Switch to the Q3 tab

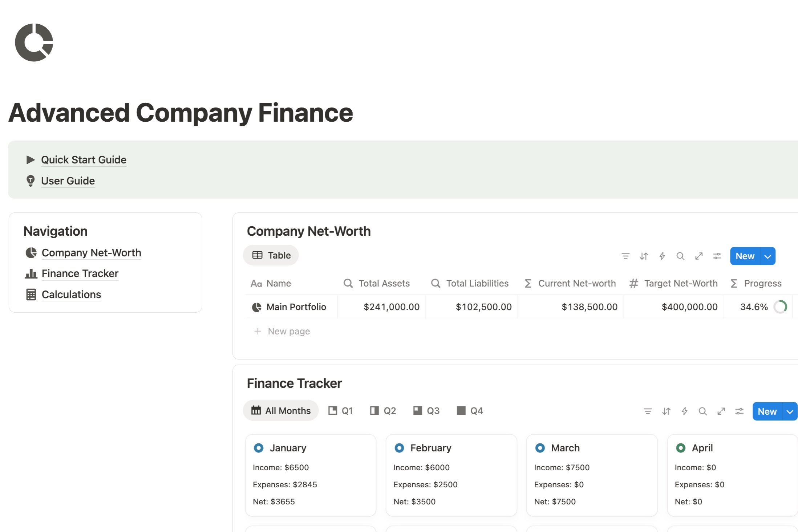point(426,411)
